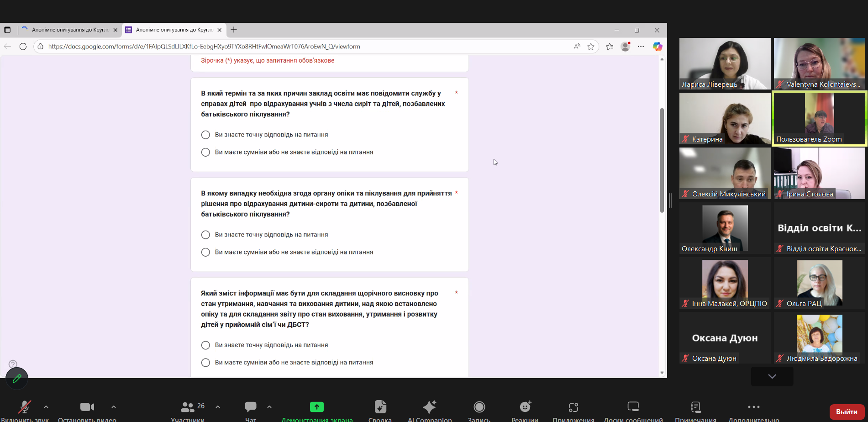Unmute the microphone in Zoom toolbar
The height and width of the screenshot is (422, 868).
25,407
